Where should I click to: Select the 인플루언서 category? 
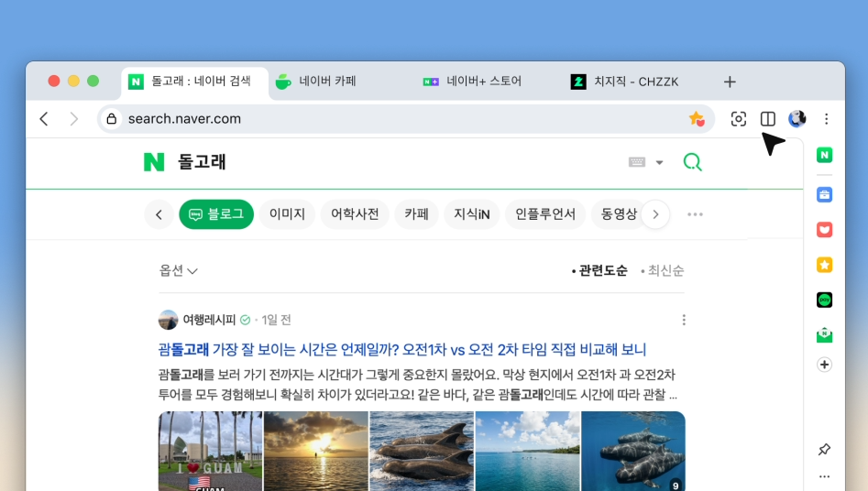pos(545,214)
